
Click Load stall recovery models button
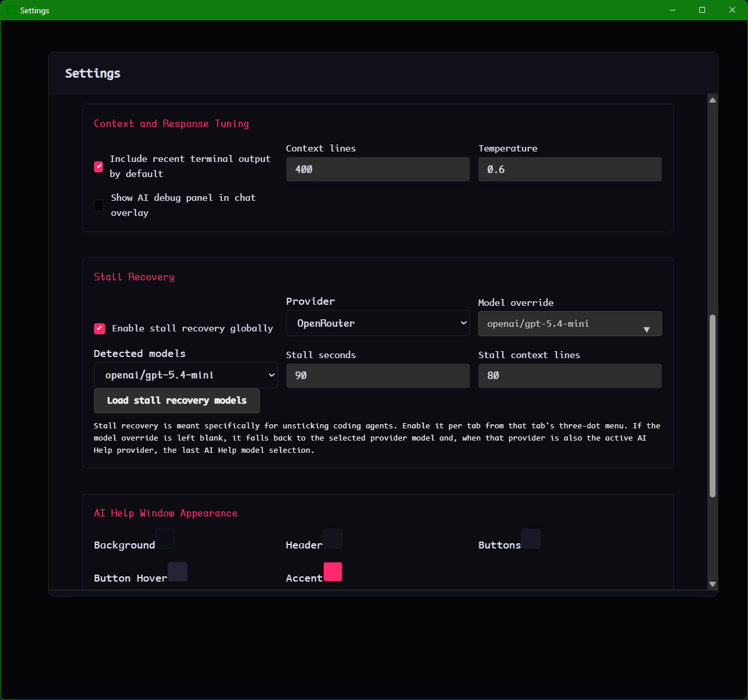(x=176, y=400)
